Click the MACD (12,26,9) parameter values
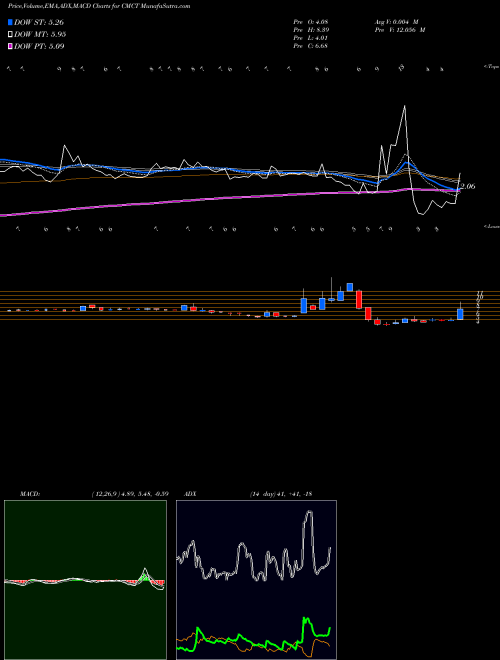500x660 pixels. (x=130, y=494)
